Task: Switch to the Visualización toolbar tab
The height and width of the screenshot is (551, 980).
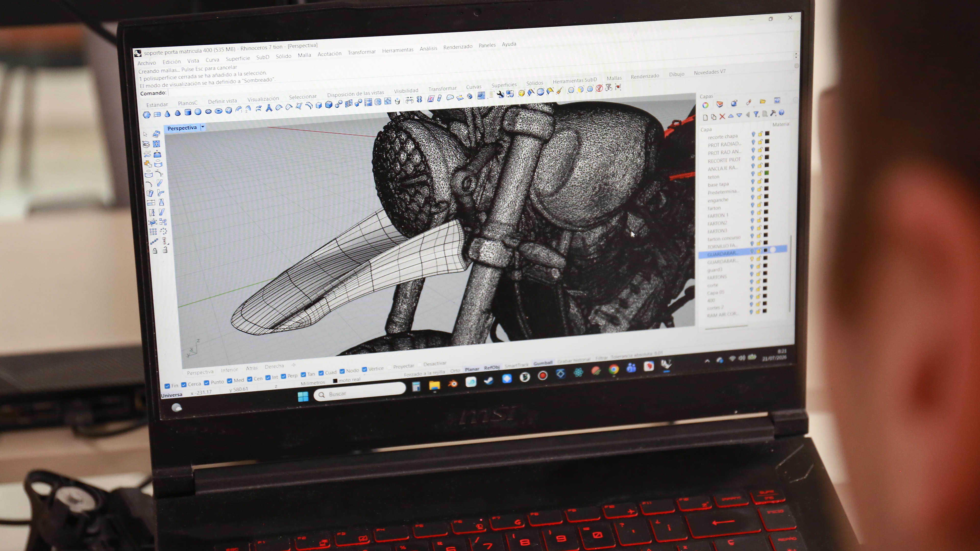Action: (x=263, y=99)
